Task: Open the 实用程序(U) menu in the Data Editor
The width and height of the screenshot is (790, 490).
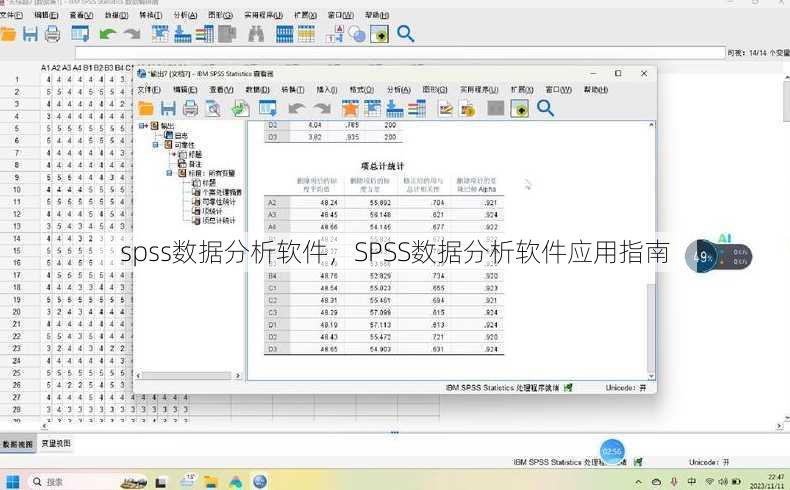Action: 264,15
